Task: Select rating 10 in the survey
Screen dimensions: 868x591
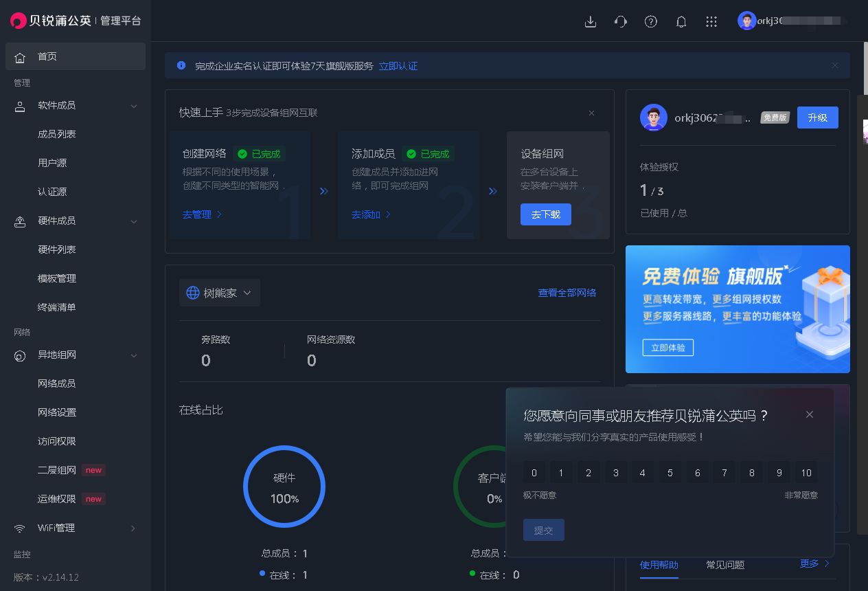Action: click(x=806, y=473)
